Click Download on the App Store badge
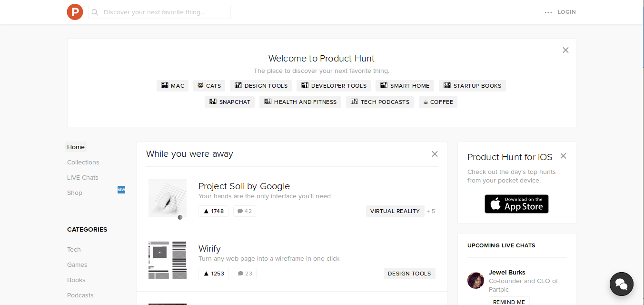 [x=516, y=204]
